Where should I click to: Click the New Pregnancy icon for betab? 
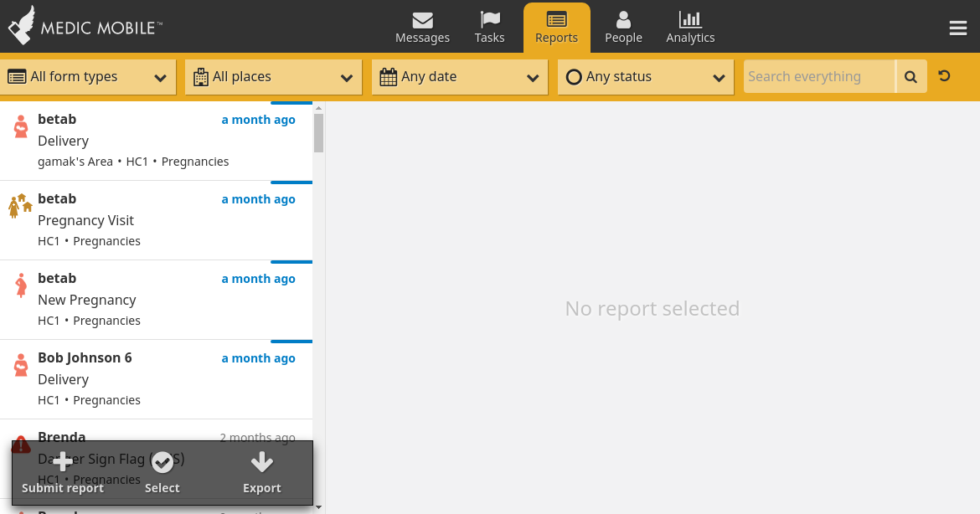click(x=21, y=285)
